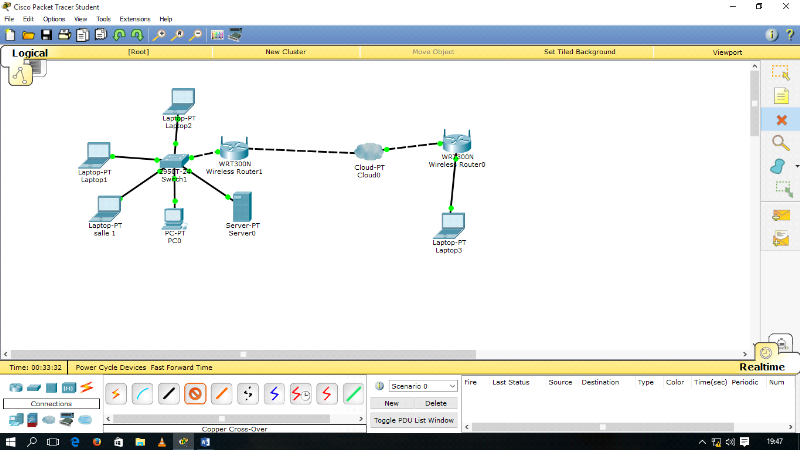
Task: Click Toggle PDU List Window
Action: coord(414,420)
